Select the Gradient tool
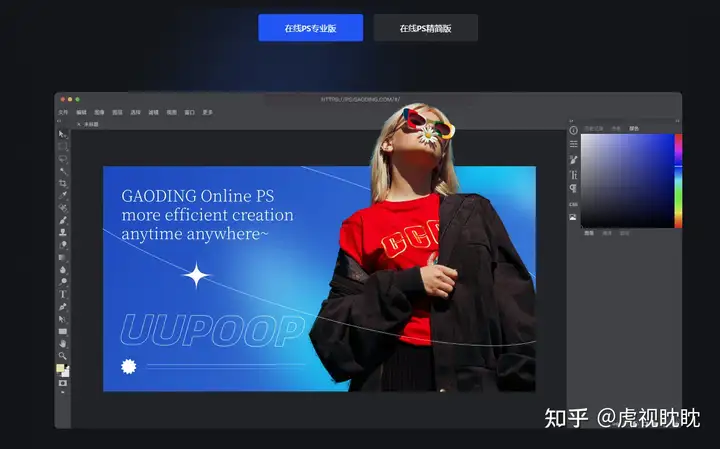Viewport: 720px width, 449px height. coord(62,257)
